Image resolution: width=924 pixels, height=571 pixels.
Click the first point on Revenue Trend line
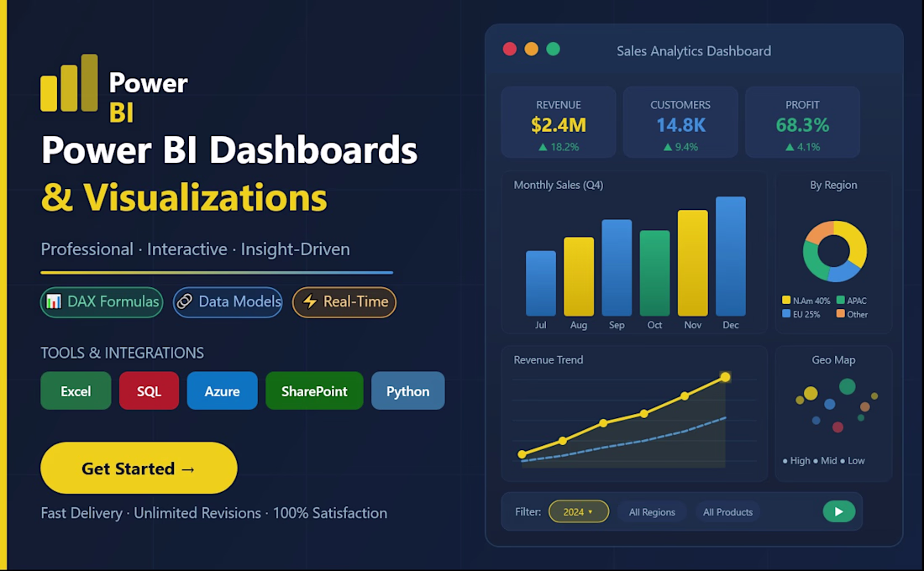pos(522,454)
